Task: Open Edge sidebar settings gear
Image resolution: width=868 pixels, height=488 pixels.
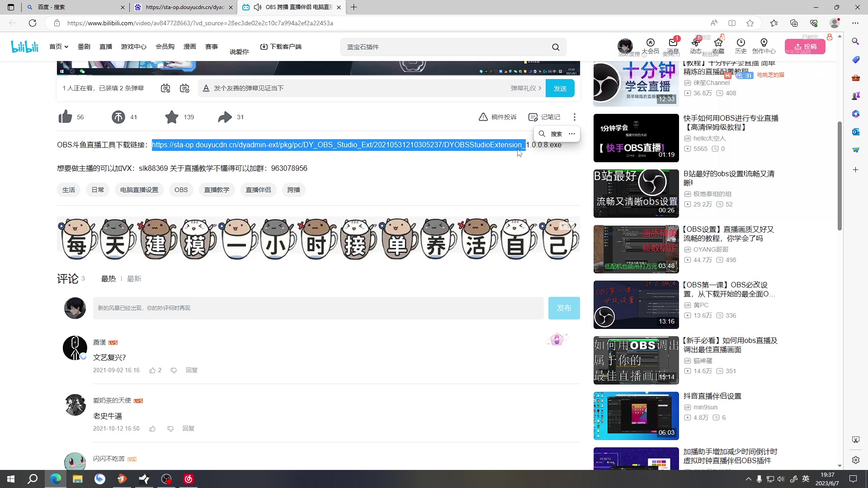Action: 855,460
